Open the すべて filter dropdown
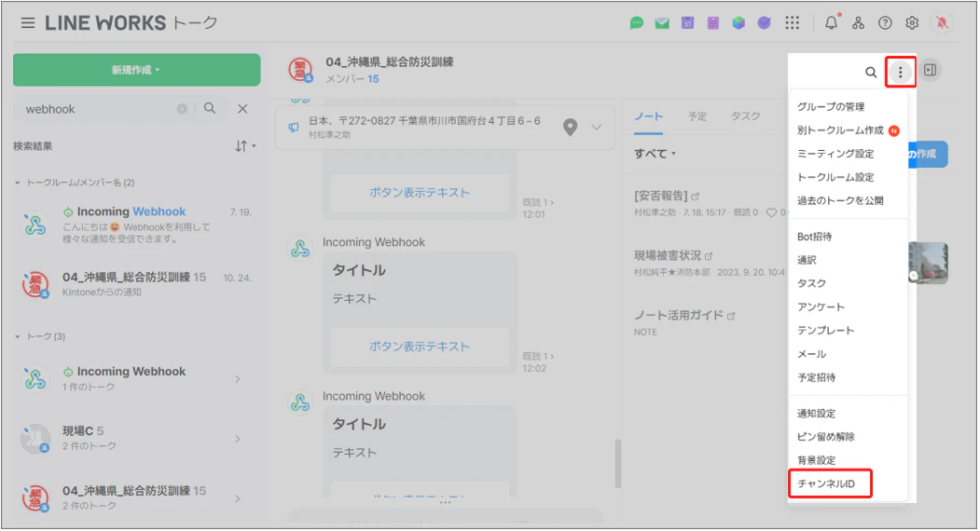This screenshot has width=980, height=531. [x=655, y=154]
